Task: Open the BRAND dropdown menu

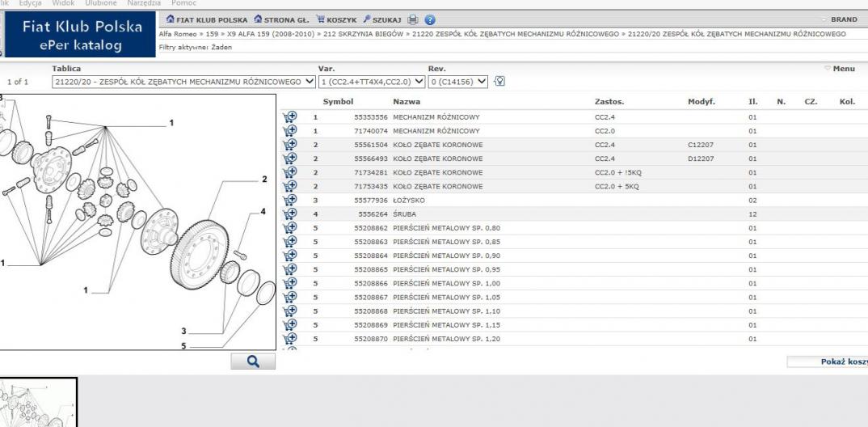Action: point(839,19)
